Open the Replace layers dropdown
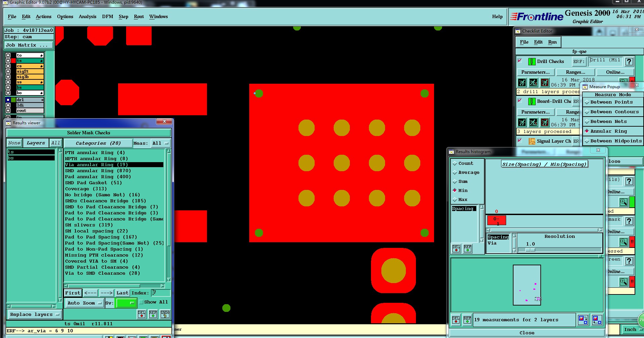Screen dimensions: 644x338 pos(35,315)
